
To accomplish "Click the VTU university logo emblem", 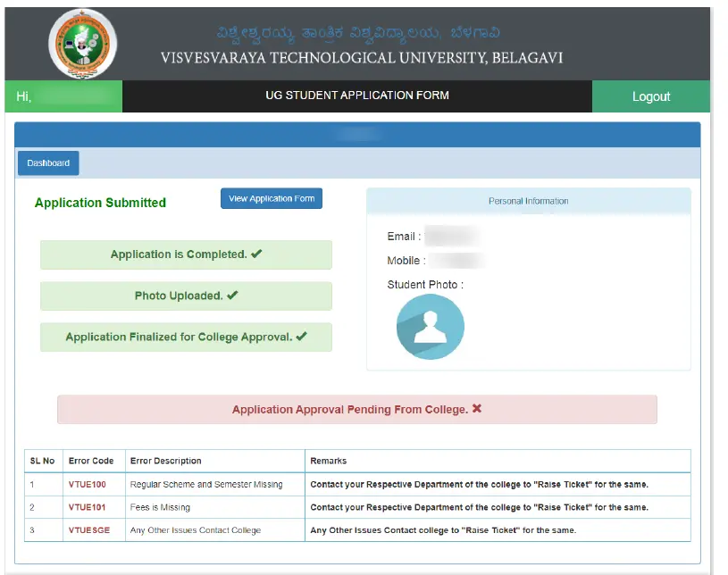I will [83, 44].
